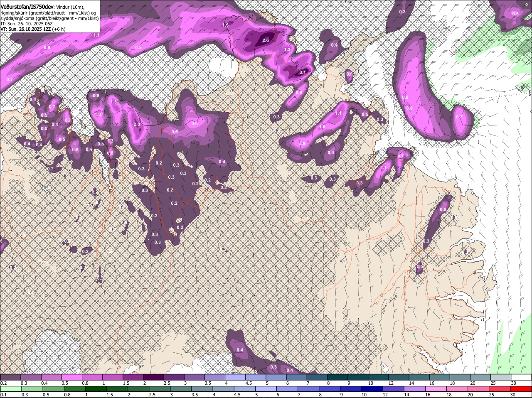This screenshot has height=398, width=532.
Task: Choose the snow legend swatch labeled 10
Action: point(379,377)
